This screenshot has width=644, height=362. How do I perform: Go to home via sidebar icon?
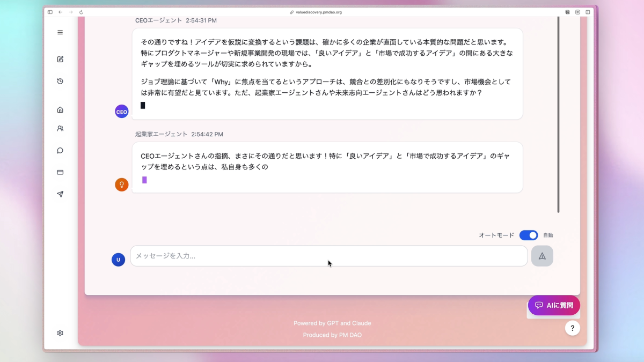coord(60,110)
